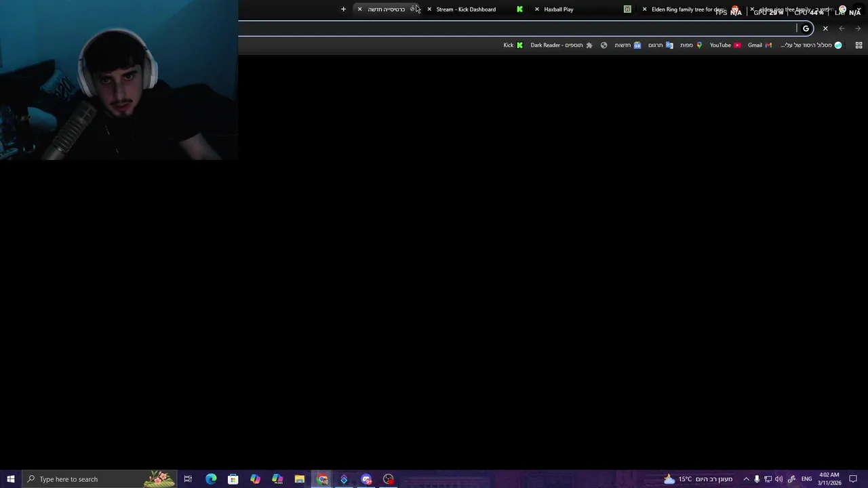Click the Google icon in address bar
Image resolution: width=868 pixels, height=488 pixels.
pos(806,28)
